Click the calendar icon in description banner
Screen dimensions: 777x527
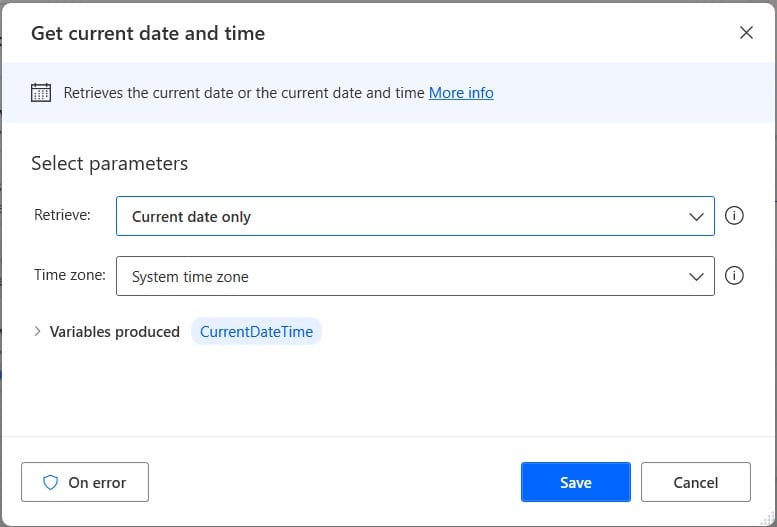point(41,93)
